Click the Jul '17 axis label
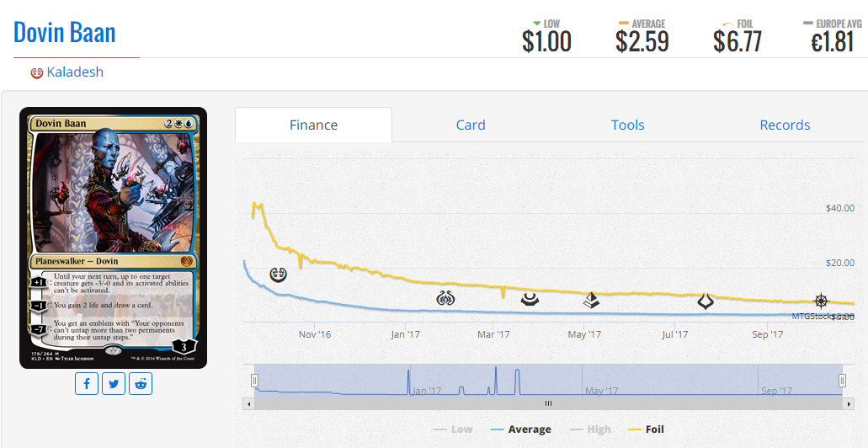868x448 pixels. pyautogui.click(x=675, y=334)
